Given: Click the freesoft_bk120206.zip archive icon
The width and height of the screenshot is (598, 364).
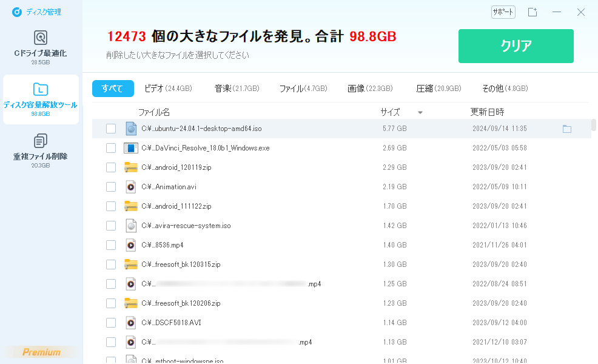Looking at the screenshot, I should coord(131,303).
